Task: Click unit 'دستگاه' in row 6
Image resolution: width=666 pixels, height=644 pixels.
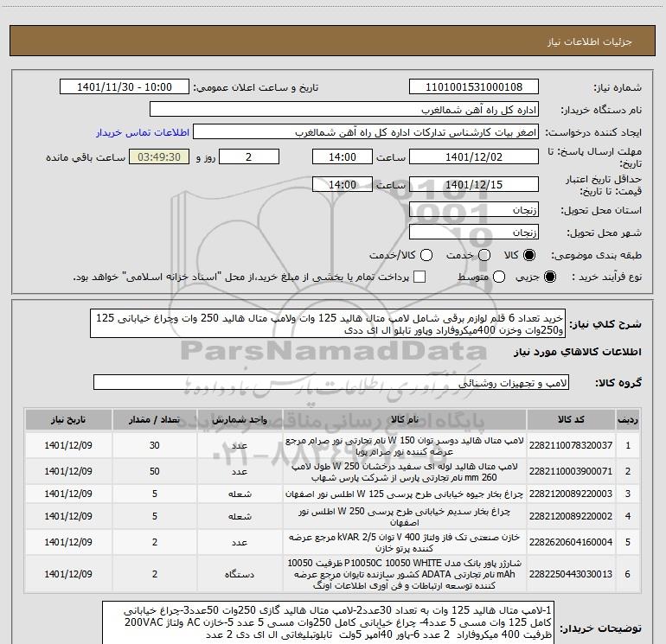Action: coord(240,574)
